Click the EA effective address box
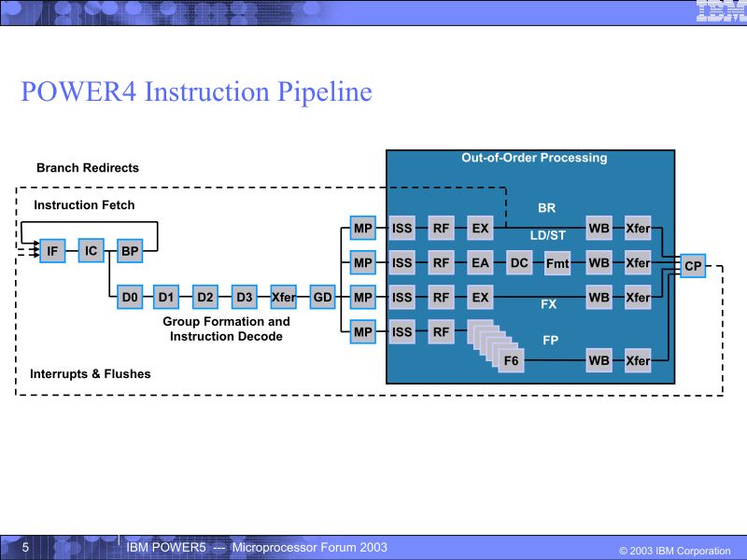The image size is (747, 560). click(480, 263)
